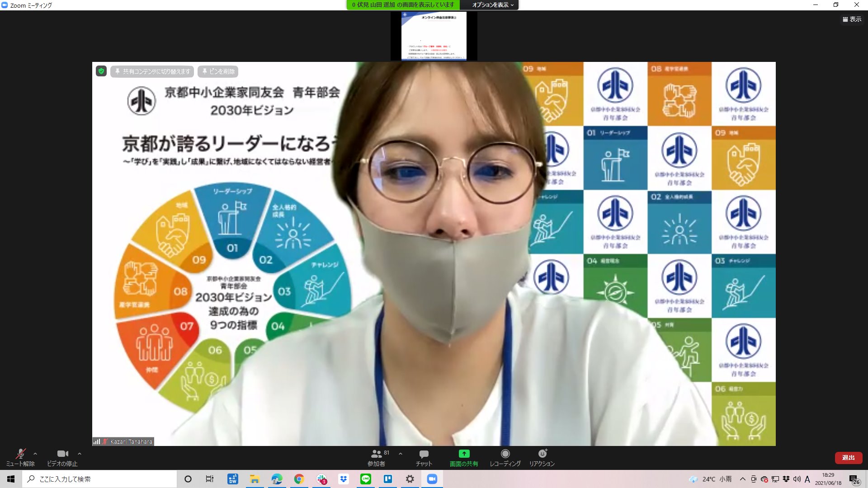The width and height of the screenshot is (868, 488).
Task: Open File Explorer from taskbar
Action: pos(255,479)
